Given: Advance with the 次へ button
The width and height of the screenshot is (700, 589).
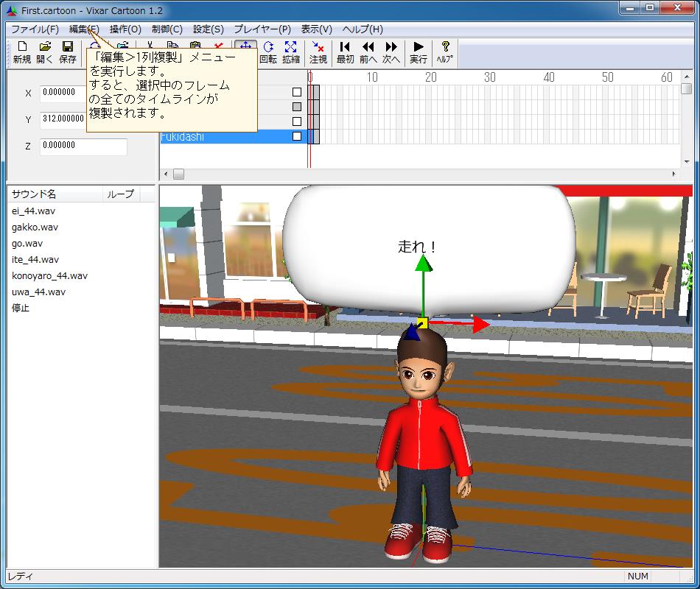Looking at the screenshot, I should [391, 52].
